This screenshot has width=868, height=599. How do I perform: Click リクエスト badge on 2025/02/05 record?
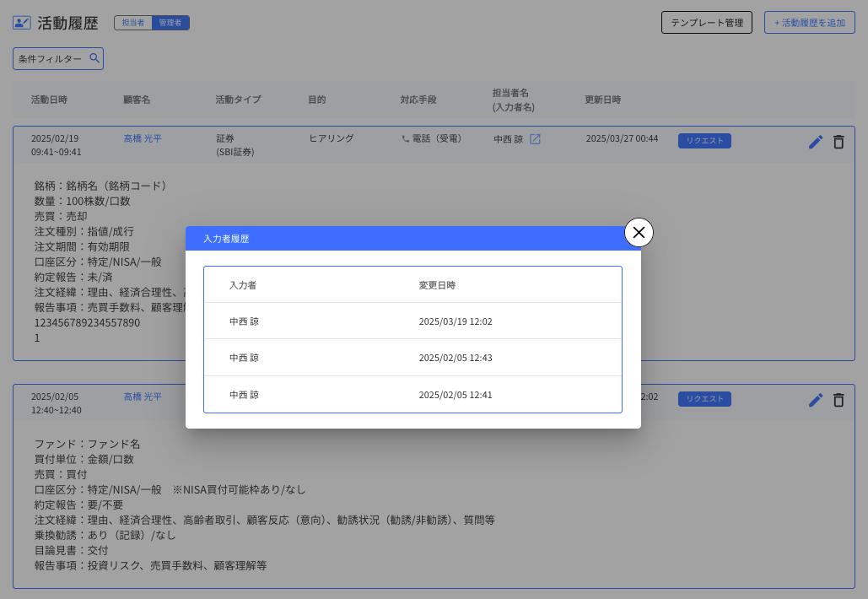pyautogui.click(x=704, y=399)
